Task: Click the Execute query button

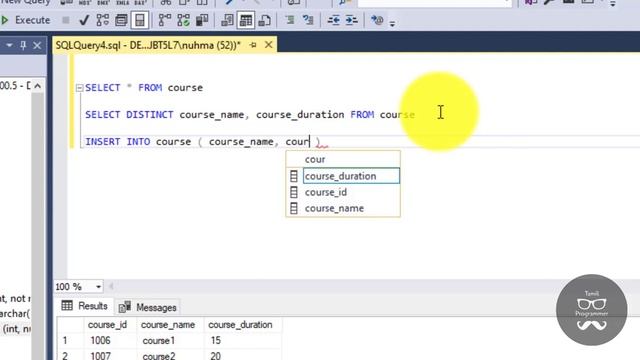Action: point(26,20)
